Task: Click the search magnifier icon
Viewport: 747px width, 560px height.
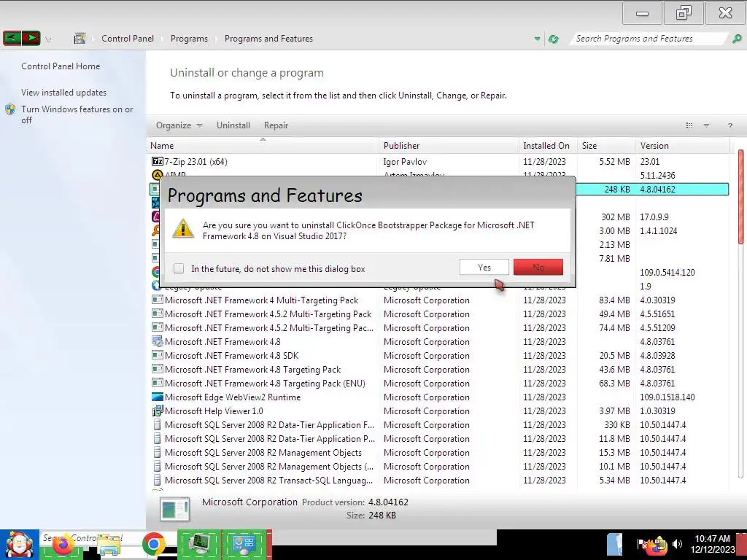Action: tap(737, 39)
